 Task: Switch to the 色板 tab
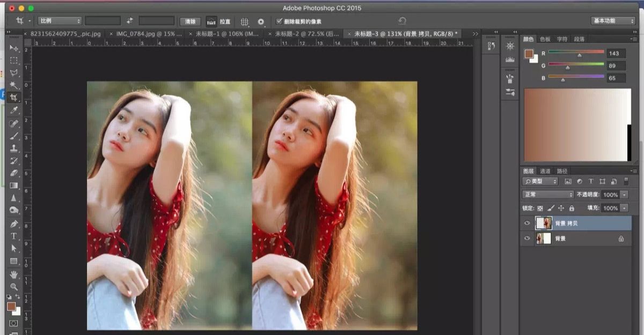(x=545, y=39)
